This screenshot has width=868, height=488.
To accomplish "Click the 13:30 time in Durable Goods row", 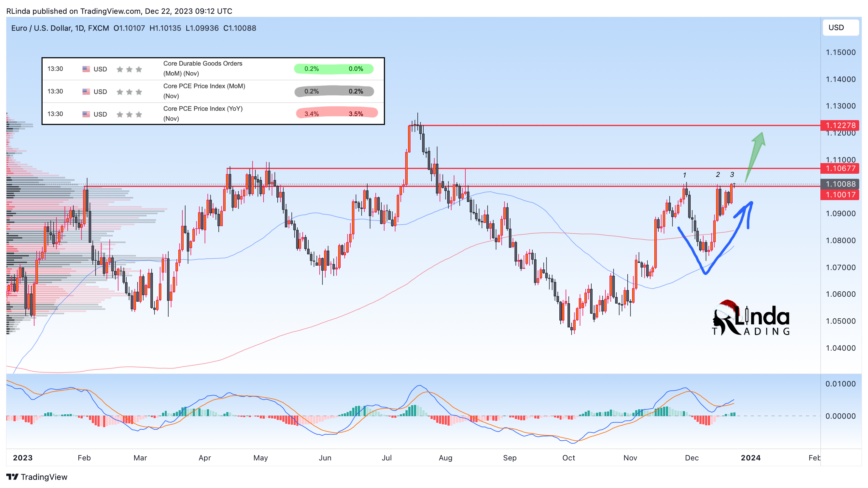I will tap(55, 69).
